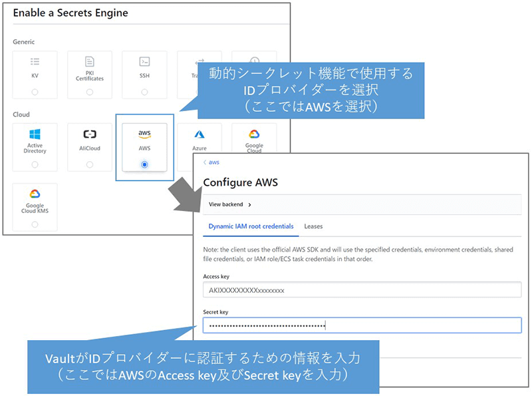Click the Secret key label
Viewport: 532px width, 396px height.
coord(215,311)
